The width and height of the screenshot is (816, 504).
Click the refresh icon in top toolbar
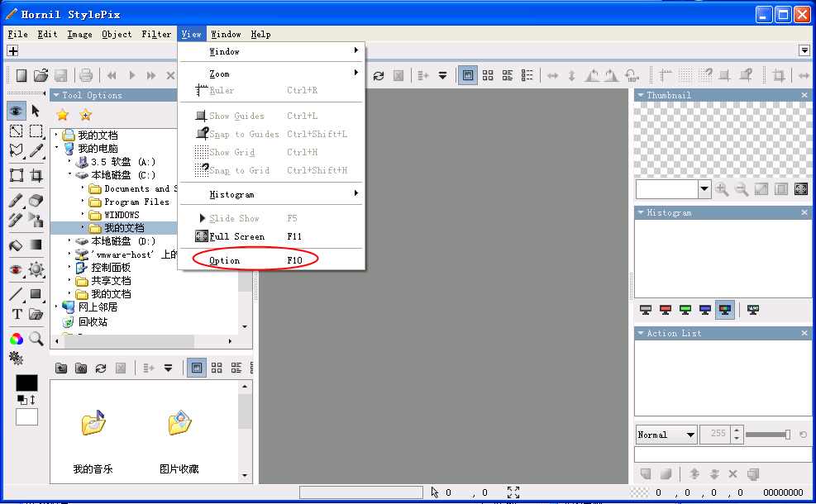379,76
